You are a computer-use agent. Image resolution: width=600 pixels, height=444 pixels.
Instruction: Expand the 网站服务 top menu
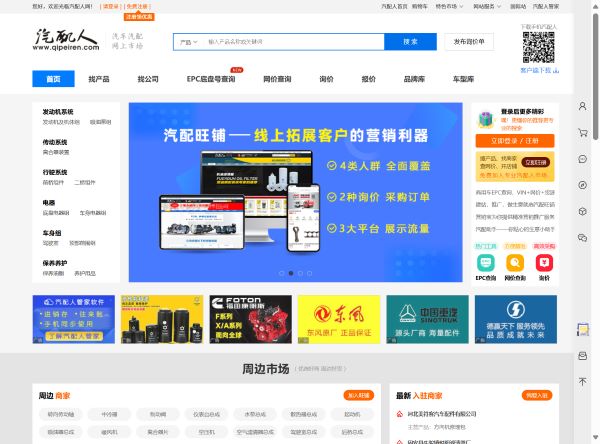tap(484, 6)
